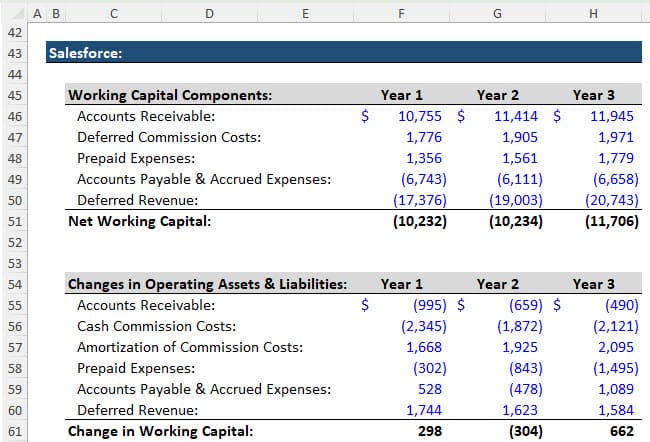Click the value 528
The height and width of the screenshot is (442, 650).
(430, 389)
